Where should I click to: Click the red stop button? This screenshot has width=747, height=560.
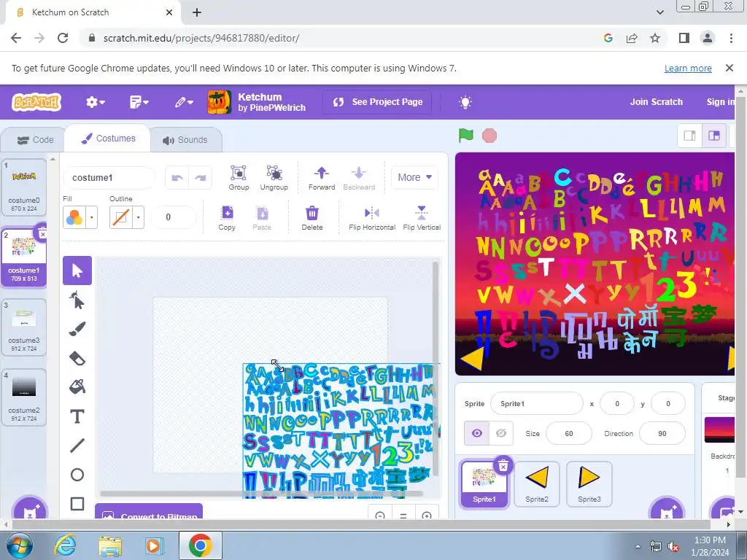pos(489,136)
